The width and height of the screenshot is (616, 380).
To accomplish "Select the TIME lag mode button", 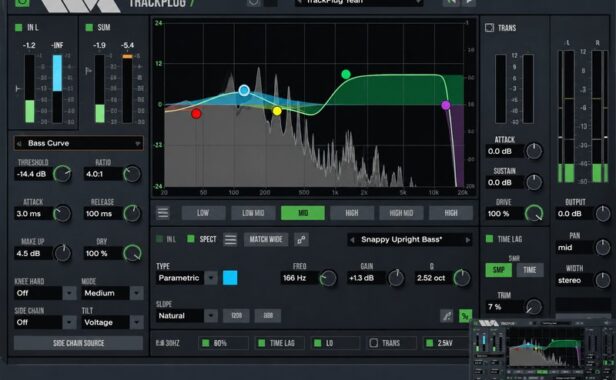I will (x=530, y=270).
